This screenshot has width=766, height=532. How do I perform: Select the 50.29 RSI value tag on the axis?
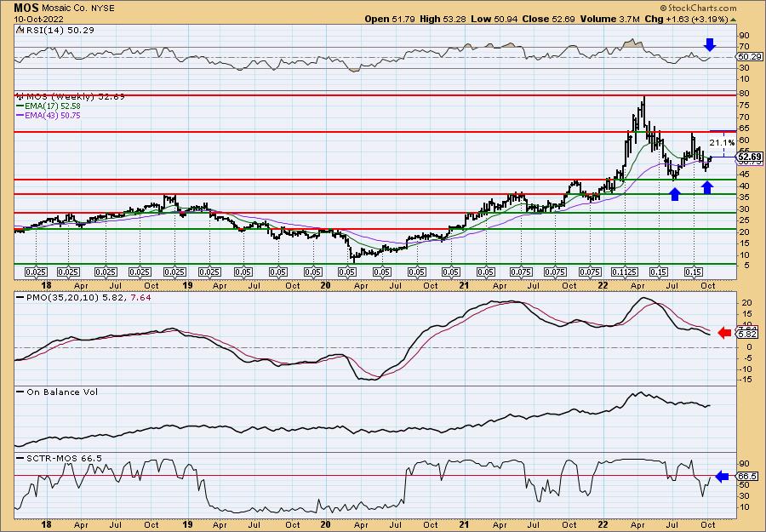(x=750, y=57)
